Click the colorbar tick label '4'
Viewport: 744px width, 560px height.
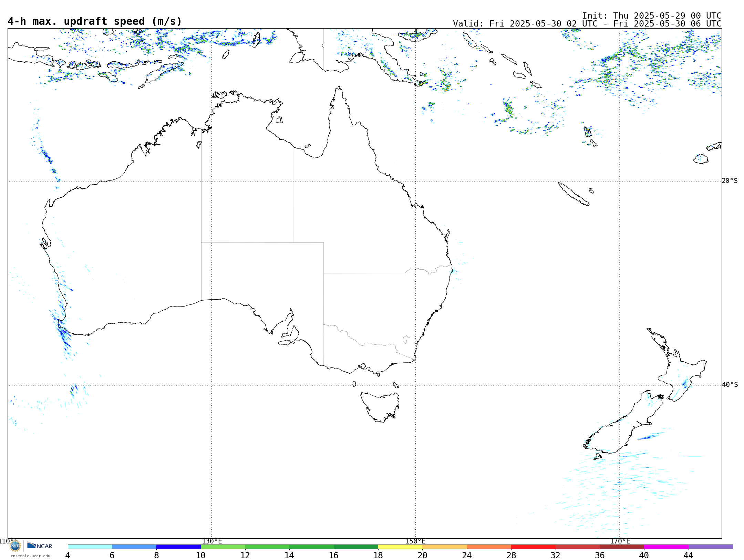[68, 555]
